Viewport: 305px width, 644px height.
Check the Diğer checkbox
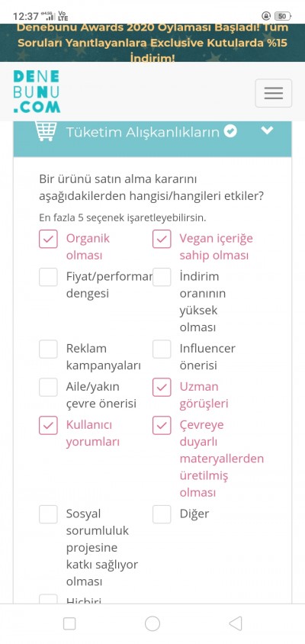162,514
